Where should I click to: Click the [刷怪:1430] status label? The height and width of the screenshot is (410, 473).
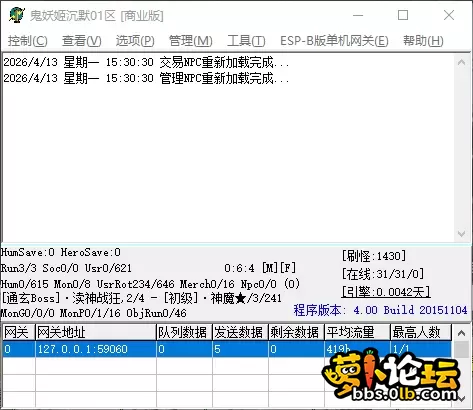(374, 256)
